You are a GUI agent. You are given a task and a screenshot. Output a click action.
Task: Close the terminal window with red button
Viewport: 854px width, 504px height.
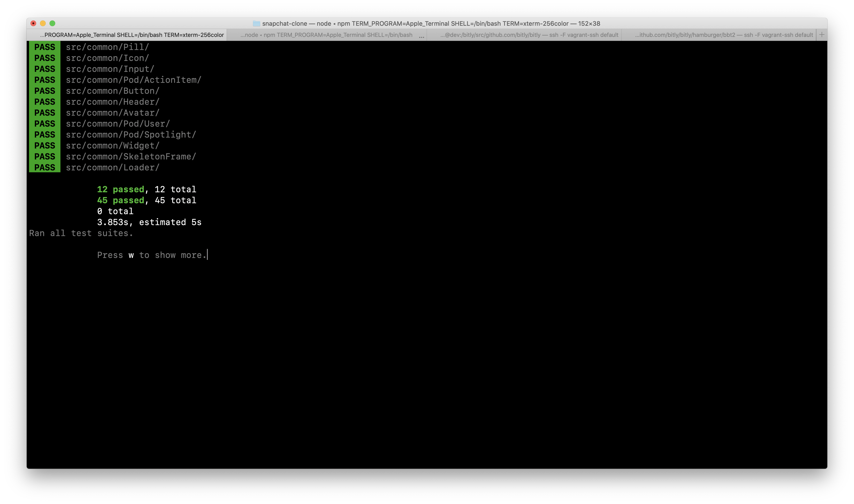pyautogui.click(x=33, y=23)
